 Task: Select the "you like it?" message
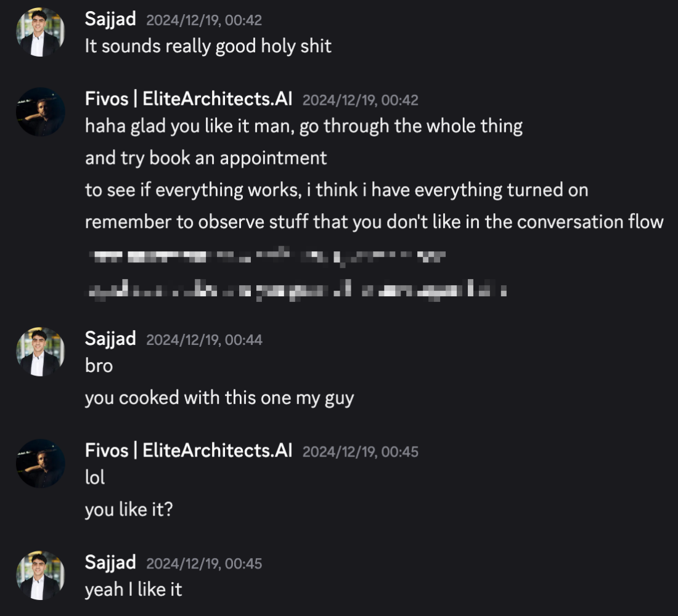point(129,509)
